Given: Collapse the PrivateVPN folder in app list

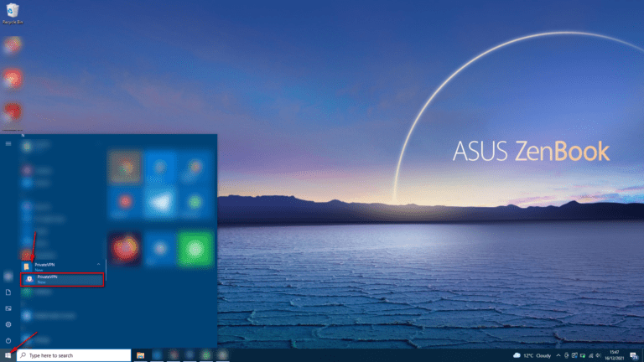Looking at the screenshot, I should (100, 265).
